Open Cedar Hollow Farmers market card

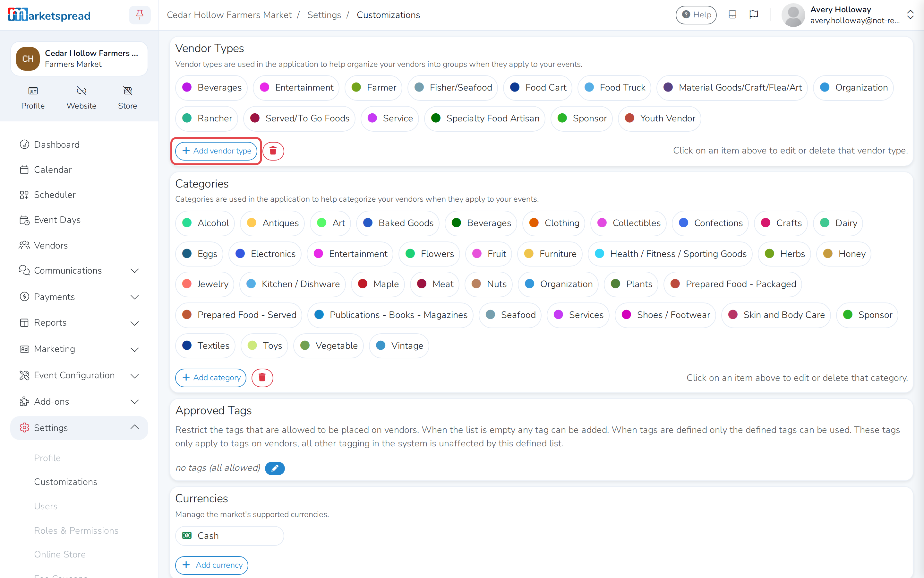pyautogui.click(x=79, y=58)
